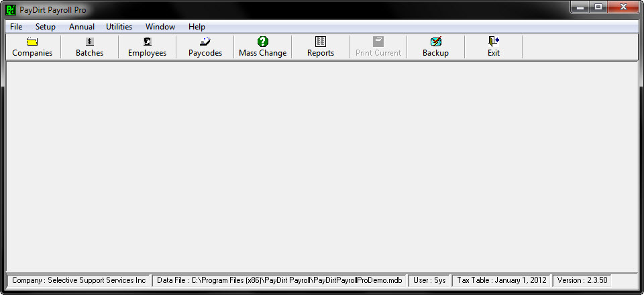The image size is (644, 295).
Task: Expand the Annual menu
Action: click(81, 27)
